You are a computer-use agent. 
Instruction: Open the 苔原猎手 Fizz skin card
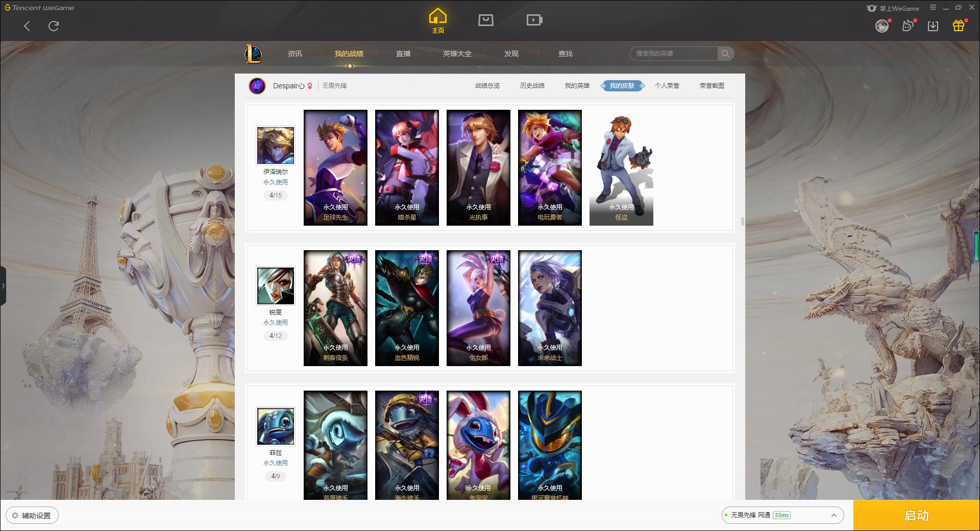click(x=335, y=445)
